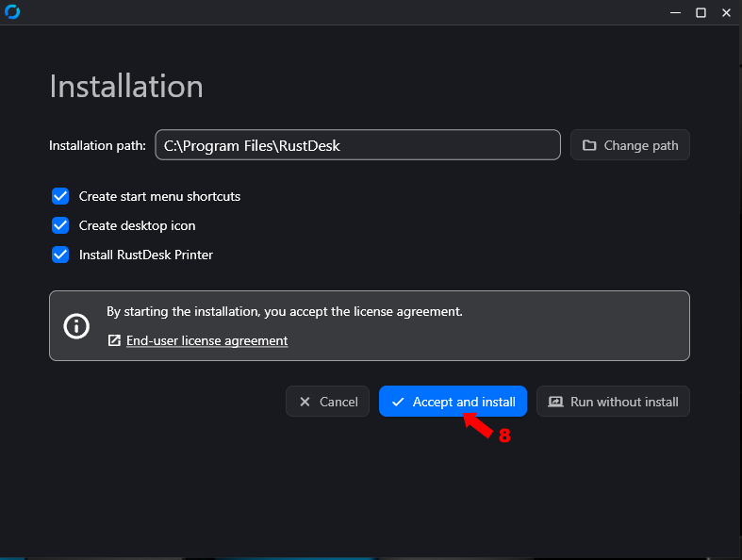The height and width of the screenshot is (560, 742).
Task: Maximize the RustDesk installer window
Action: [701, 12]
